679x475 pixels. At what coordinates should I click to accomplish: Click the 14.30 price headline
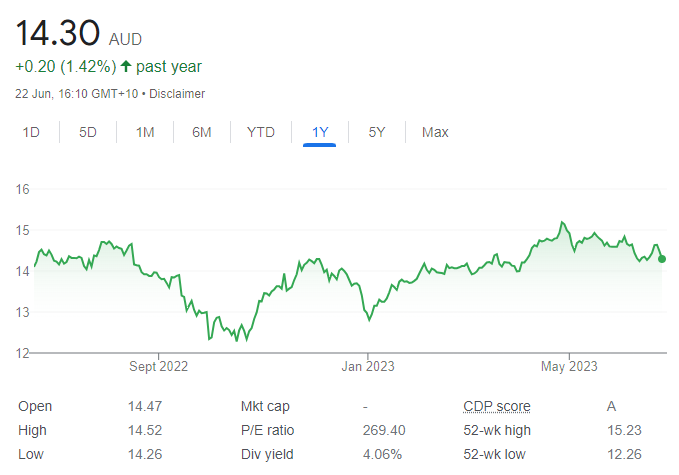pos(58,33)
